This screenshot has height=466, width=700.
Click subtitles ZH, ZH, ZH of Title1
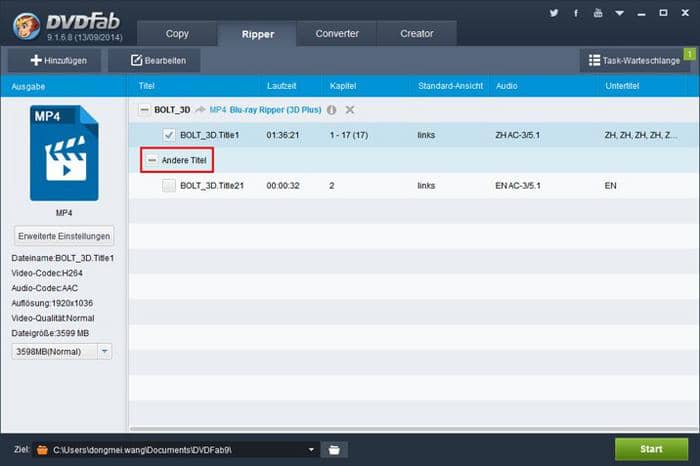tap(640, 135)
